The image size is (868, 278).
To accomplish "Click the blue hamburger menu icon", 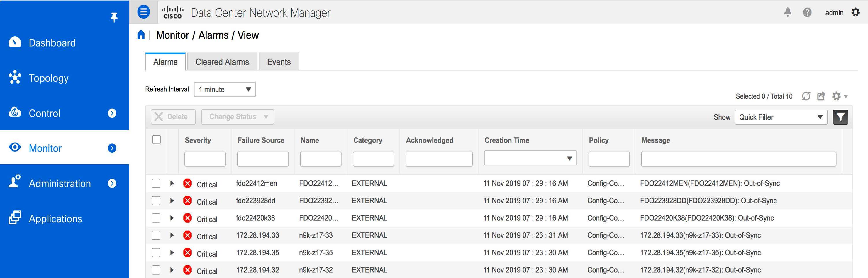I will (x=143, y=12).
